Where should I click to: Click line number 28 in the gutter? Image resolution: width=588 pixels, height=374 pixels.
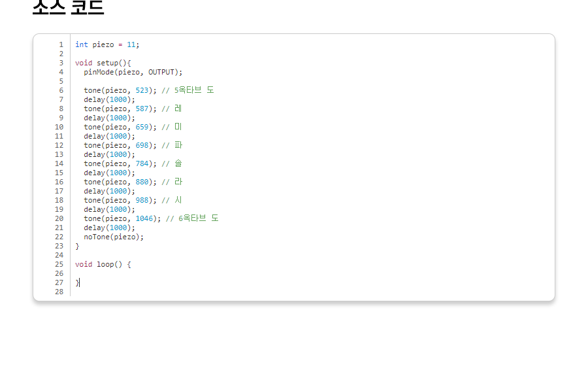coord(59,292)
